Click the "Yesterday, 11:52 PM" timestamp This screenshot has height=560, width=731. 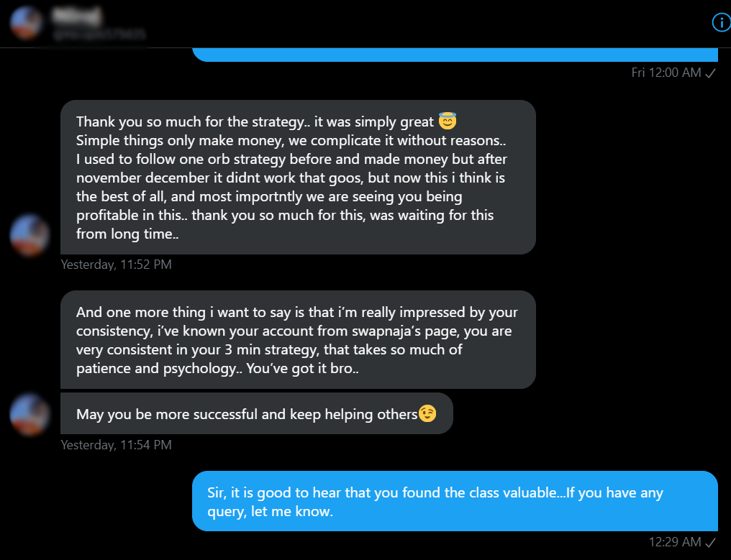point(116,265)
